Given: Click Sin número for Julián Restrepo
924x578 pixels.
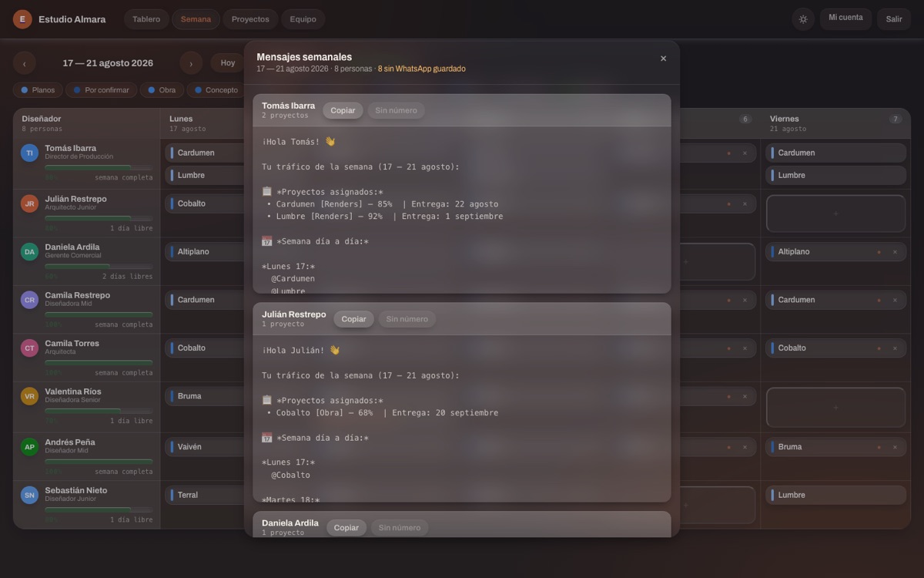Looking at the screenshot, I should (407, 319).
